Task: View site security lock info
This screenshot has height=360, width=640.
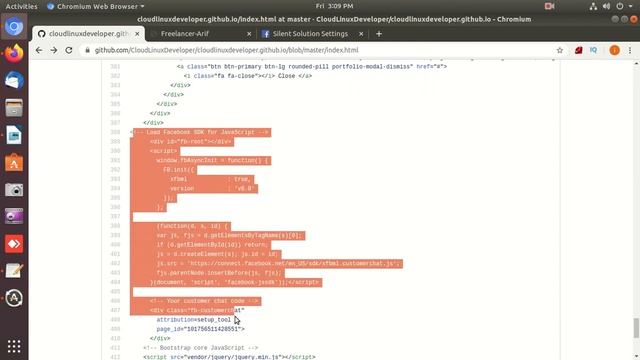Action: click(87, 50)
